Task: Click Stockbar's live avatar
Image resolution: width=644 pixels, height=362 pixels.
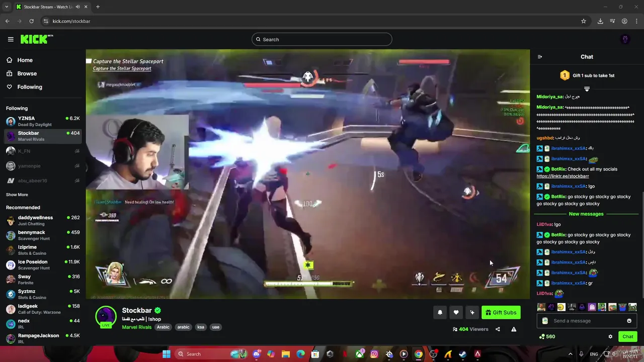Action: tap(106, 317)
